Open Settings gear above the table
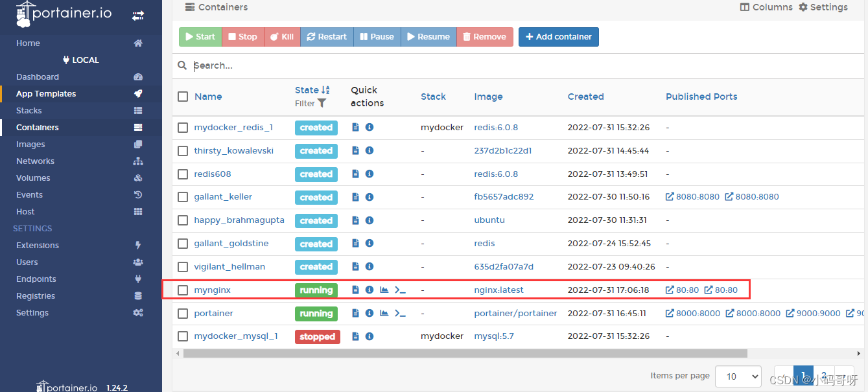 823,7
